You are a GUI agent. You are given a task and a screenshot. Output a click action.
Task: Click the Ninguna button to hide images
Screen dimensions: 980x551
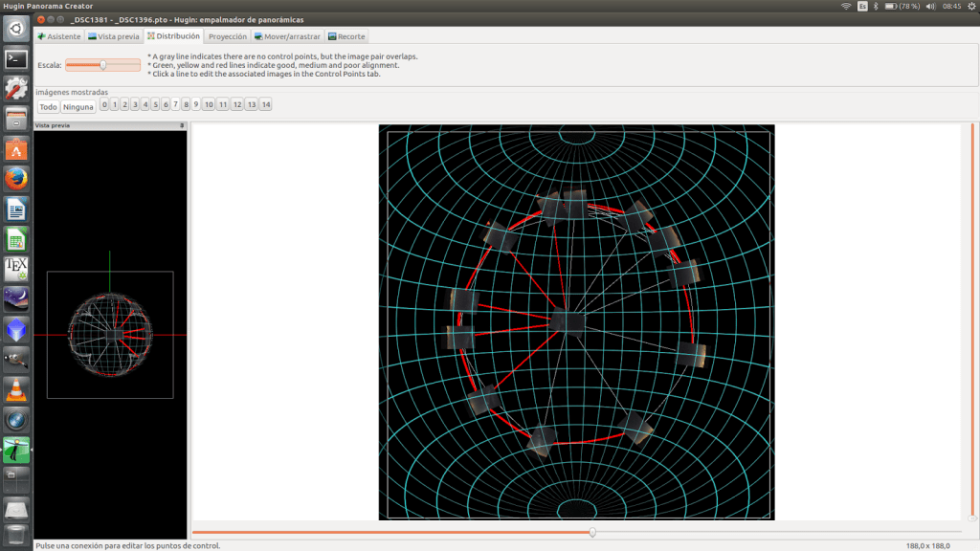point(78,106)
